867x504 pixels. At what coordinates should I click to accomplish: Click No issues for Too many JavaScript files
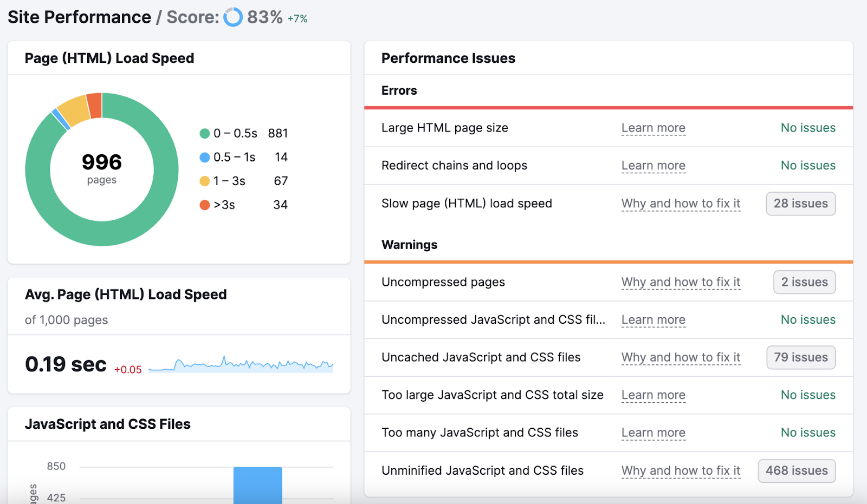pyautogui.click(x=808, y=433)
